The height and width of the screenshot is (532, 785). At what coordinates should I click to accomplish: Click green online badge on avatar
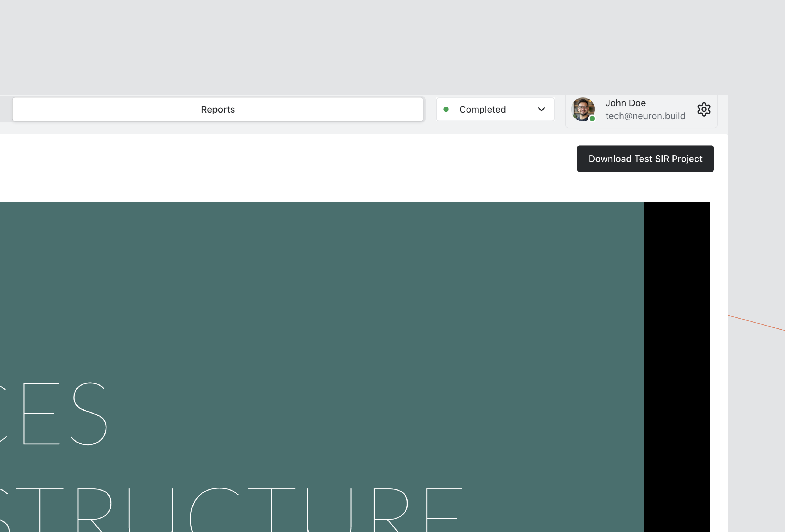pyautogui.click(x=592, y=118)
